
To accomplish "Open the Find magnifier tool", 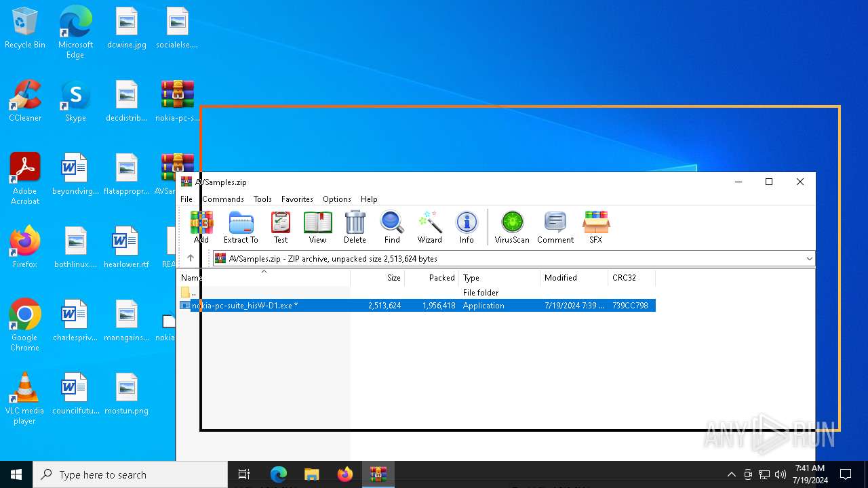I will (392, 227).
